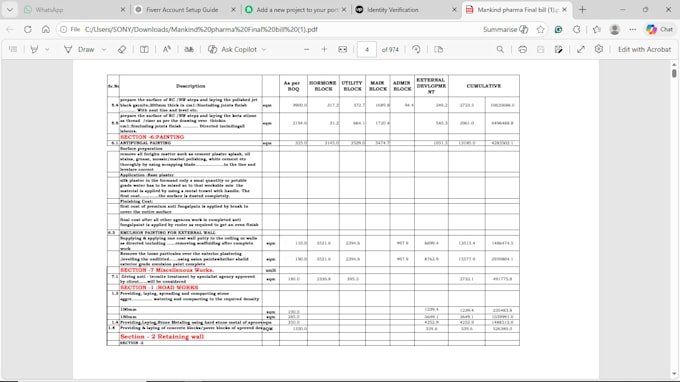
Task: Go back to the previous page
Action: [10, 29]
